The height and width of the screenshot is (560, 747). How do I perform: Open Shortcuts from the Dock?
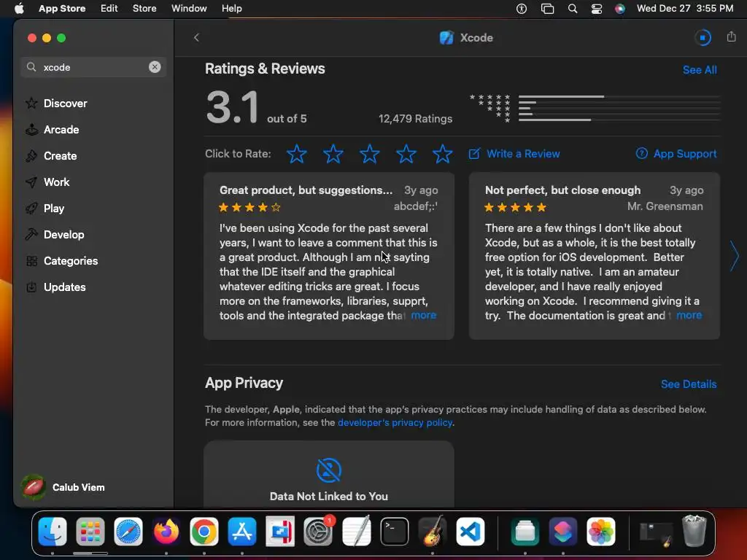[562, 532]
